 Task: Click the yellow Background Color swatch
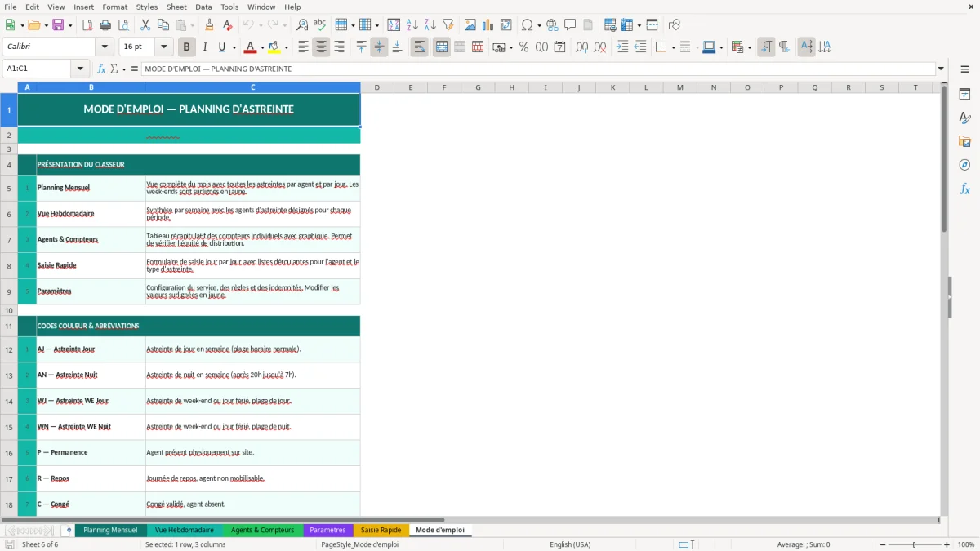274,47
